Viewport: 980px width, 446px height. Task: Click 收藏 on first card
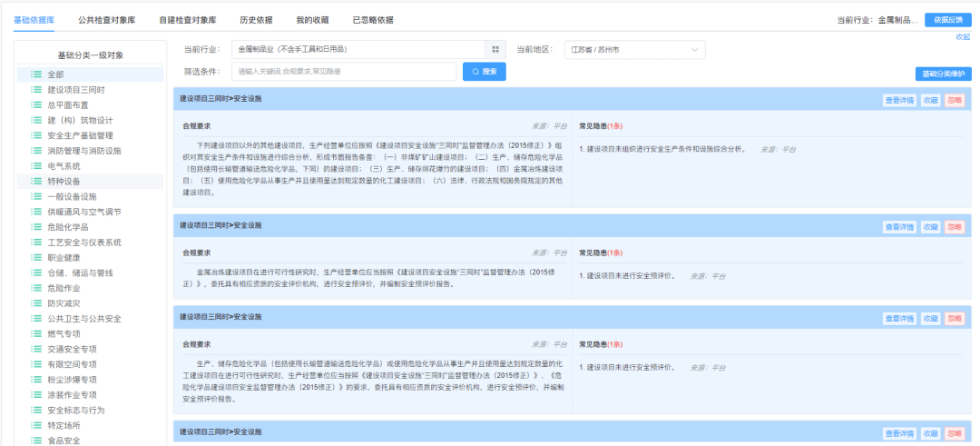(x=931, y=100)
